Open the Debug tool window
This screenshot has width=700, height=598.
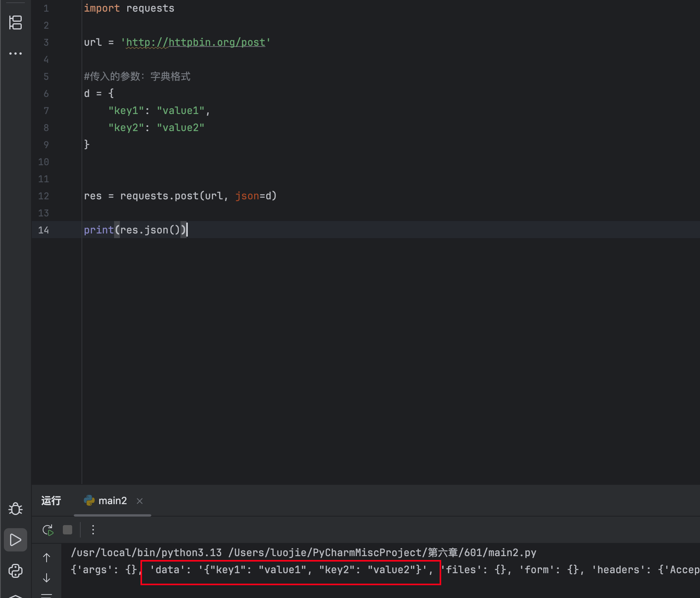16,509
